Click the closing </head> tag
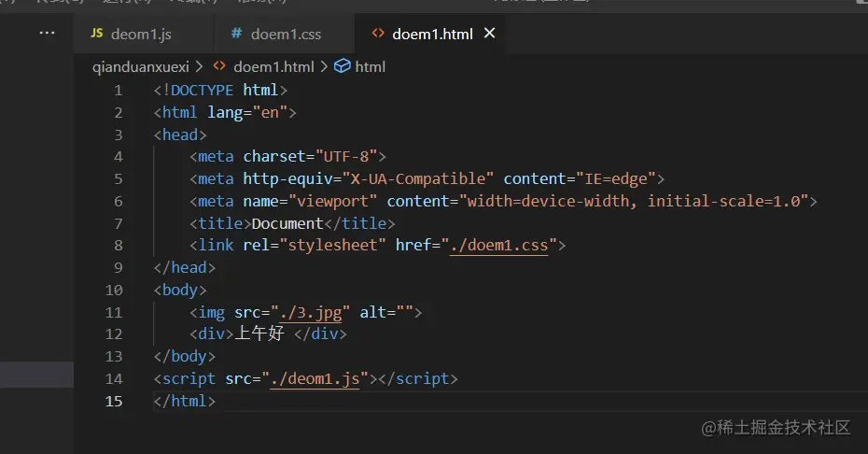 coord(185,268)
